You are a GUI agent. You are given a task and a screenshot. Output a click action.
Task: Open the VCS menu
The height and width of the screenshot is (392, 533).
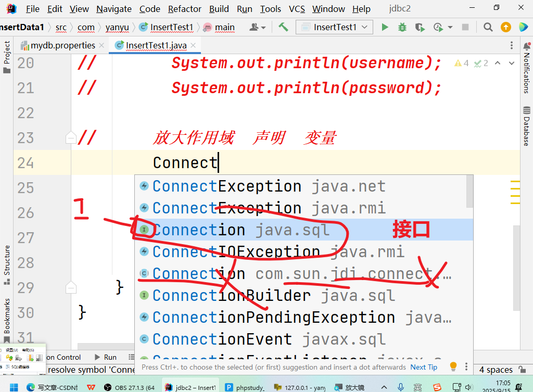tap(297, 9)
